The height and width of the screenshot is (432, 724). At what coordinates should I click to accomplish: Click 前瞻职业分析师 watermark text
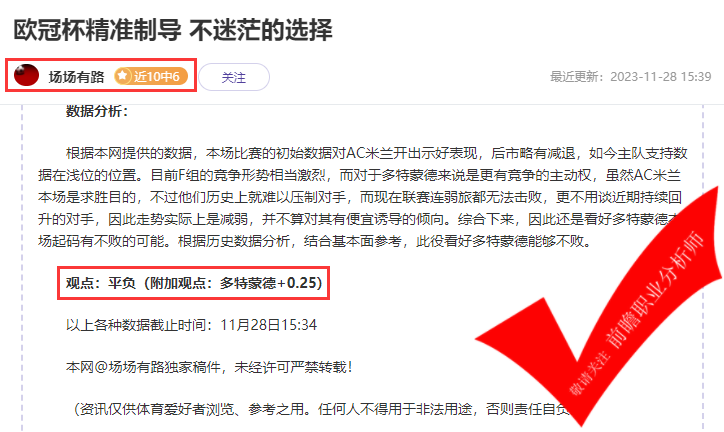(655, 290)
